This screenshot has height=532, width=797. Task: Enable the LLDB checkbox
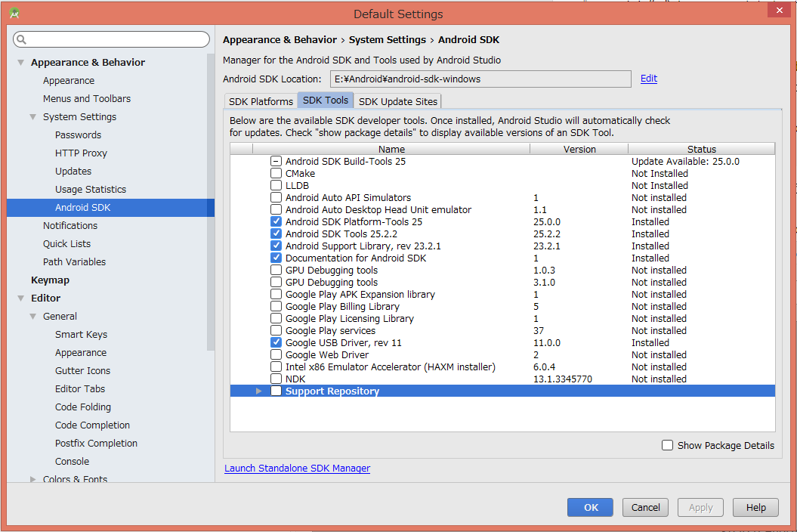276,186
